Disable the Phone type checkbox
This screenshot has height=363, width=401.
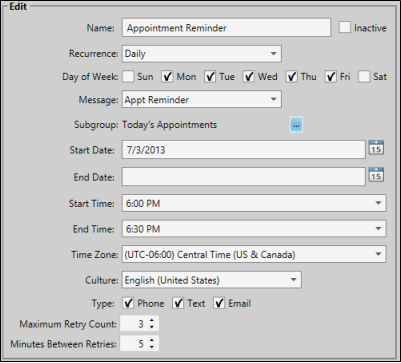pos(128,303)
